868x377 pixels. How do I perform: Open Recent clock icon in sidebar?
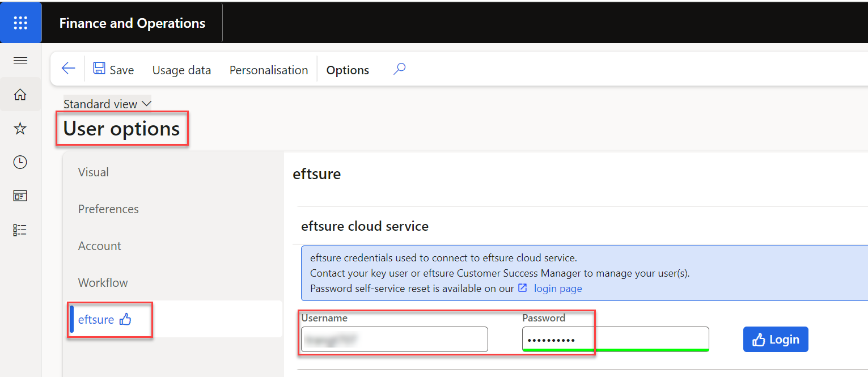[x=20, y=163]
